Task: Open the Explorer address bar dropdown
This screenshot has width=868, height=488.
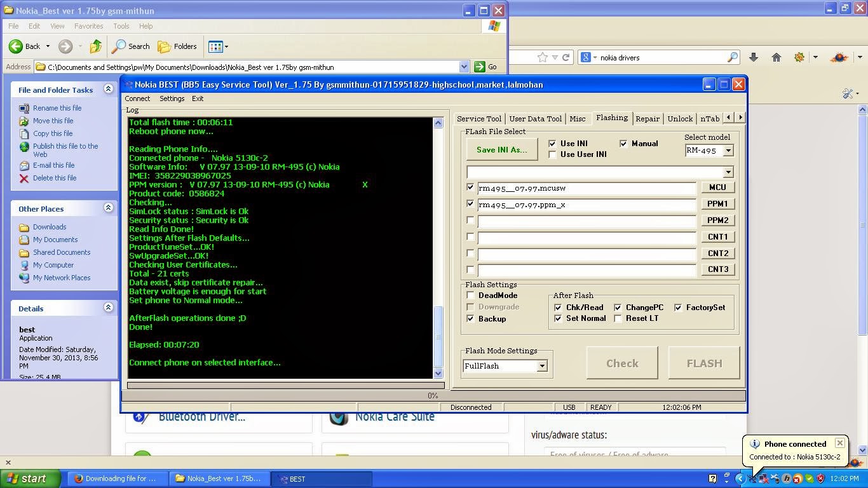Action: 464,67
